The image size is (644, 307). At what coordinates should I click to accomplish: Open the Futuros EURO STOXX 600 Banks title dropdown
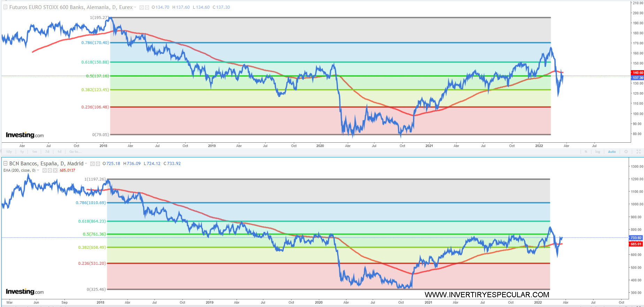tap(135, 7)
